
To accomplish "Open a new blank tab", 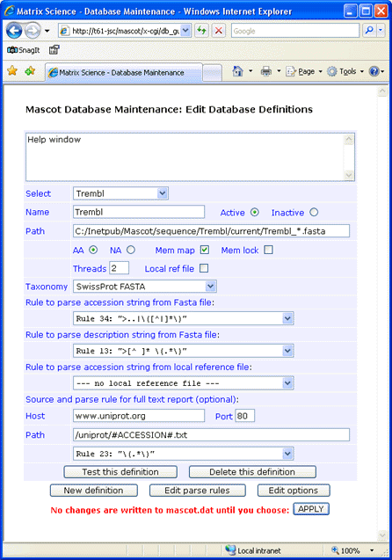I will tap(212, 73).
